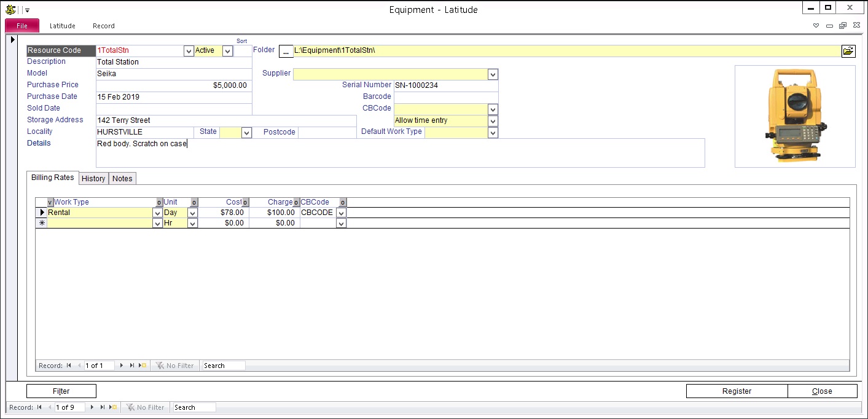The height and width of the screenshot is (419, 868).
Task: Expand the Supplier dropdown
Action: coord(492,74)
